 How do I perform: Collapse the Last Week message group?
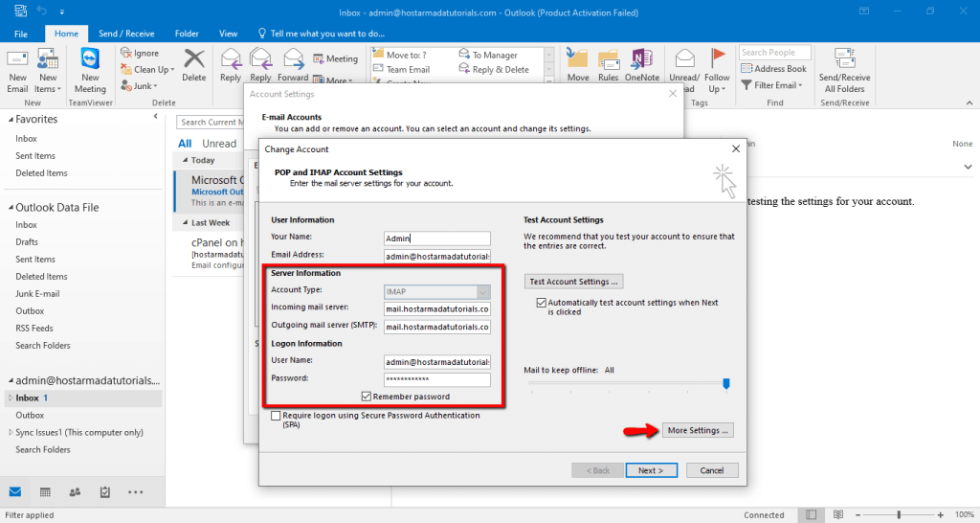pos(185,223)
